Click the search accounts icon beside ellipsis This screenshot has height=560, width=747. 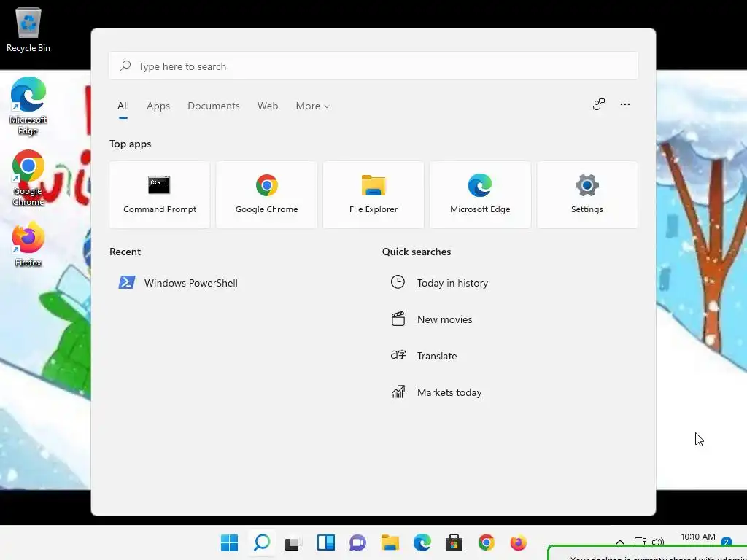599,104
